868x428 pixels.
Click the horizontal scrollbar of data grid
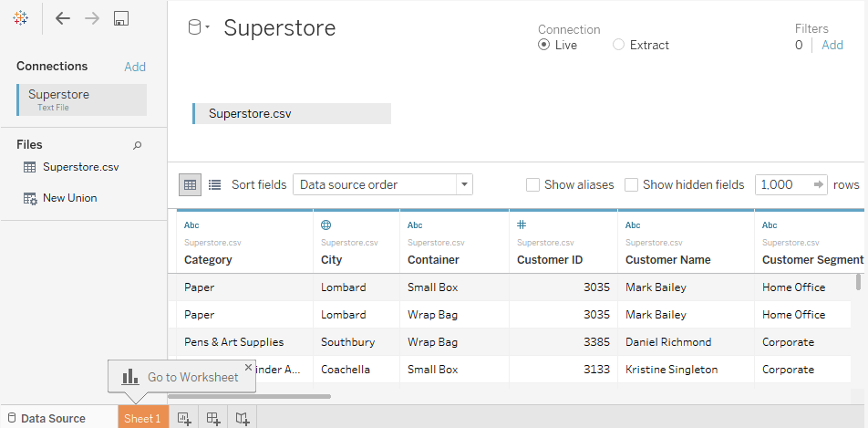pyautogui.click(x=249, y=396)
